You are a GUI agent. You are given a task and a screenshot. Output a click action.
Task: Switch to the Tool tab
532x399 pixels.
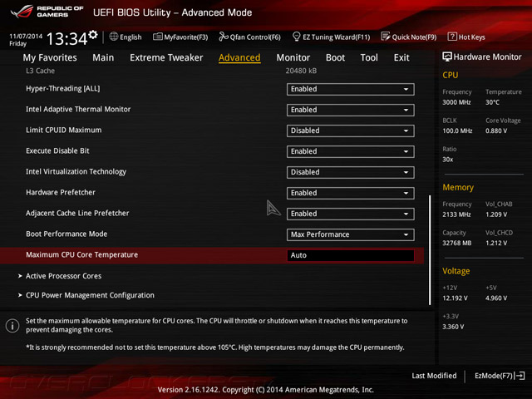pos(369,57)
